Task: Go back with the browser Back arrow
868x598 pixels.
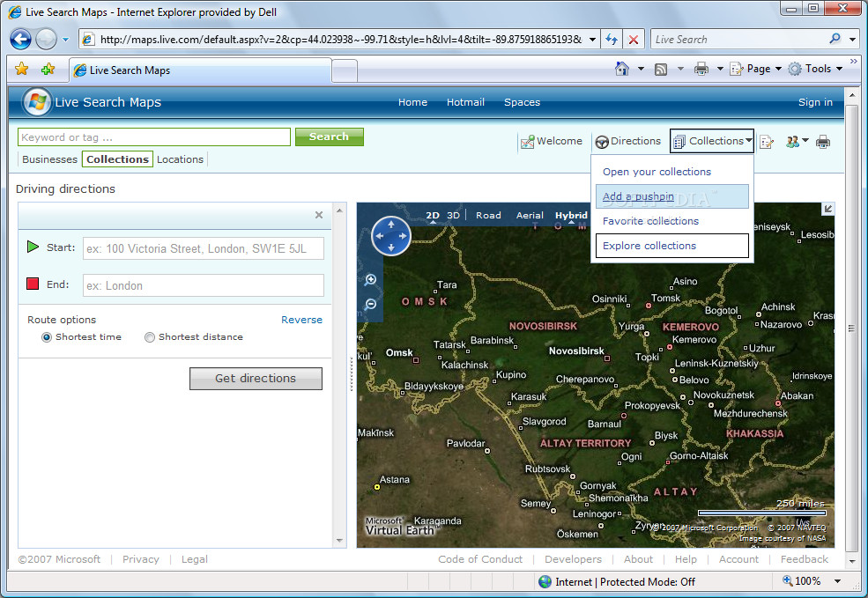Action: coord(21,40)
